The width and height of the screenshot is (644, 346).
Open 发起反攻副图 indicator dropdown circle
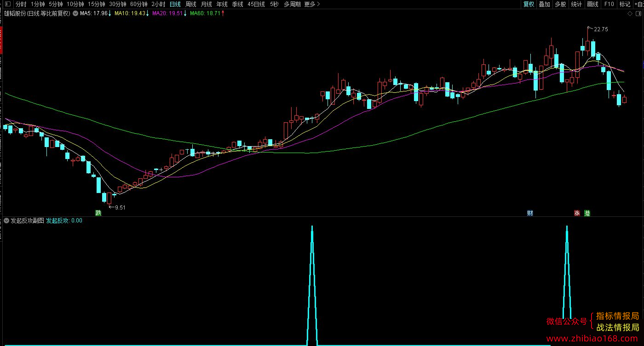pos(6,221)
